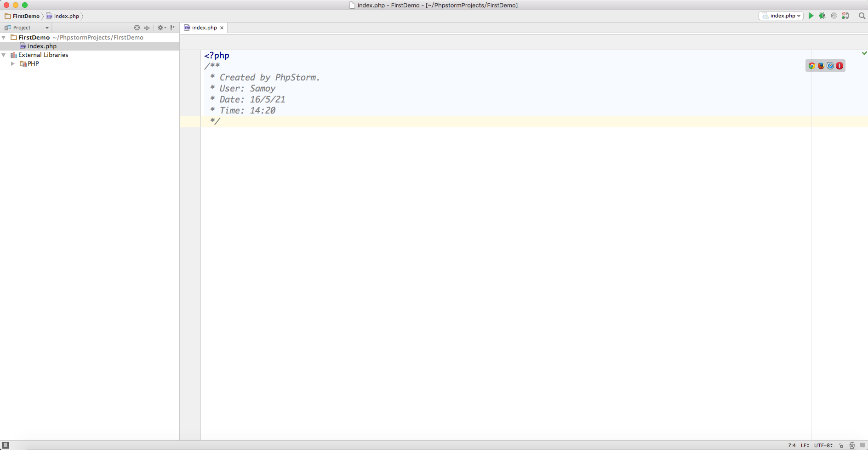
Task: Open the event log speech bubble
Action: click(862, 445)
